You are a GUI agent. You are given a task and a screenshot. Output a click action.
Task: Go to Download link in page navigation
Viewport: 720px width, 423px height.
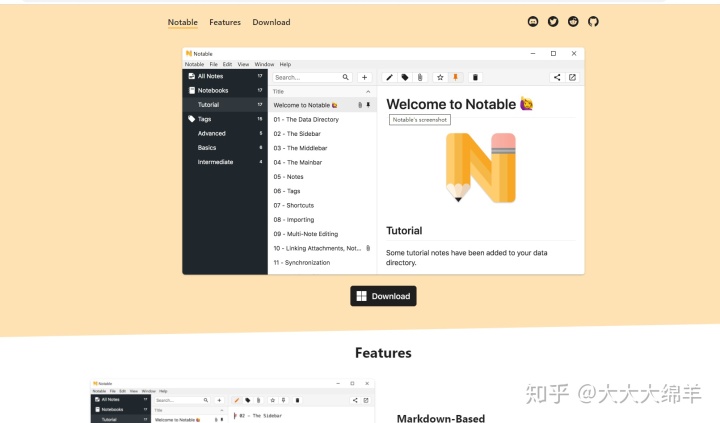pyautogui.click(x=271, y=22)
